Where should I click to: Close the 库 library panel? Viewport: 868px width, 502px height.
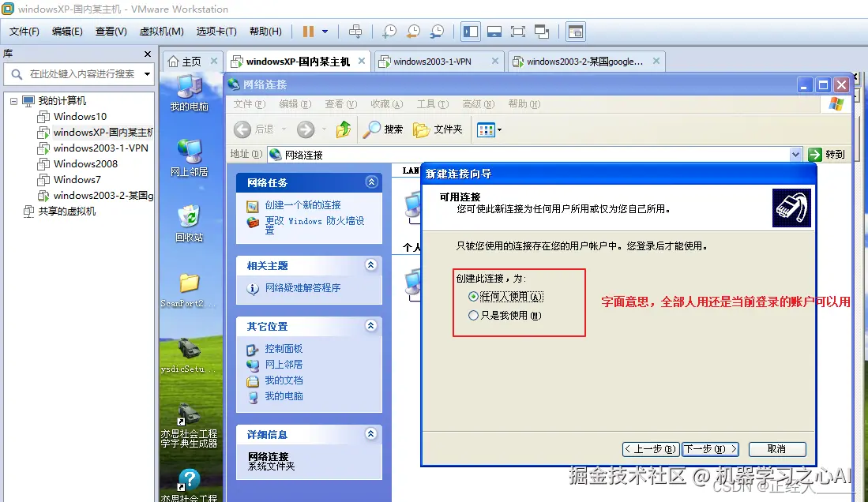147,54
